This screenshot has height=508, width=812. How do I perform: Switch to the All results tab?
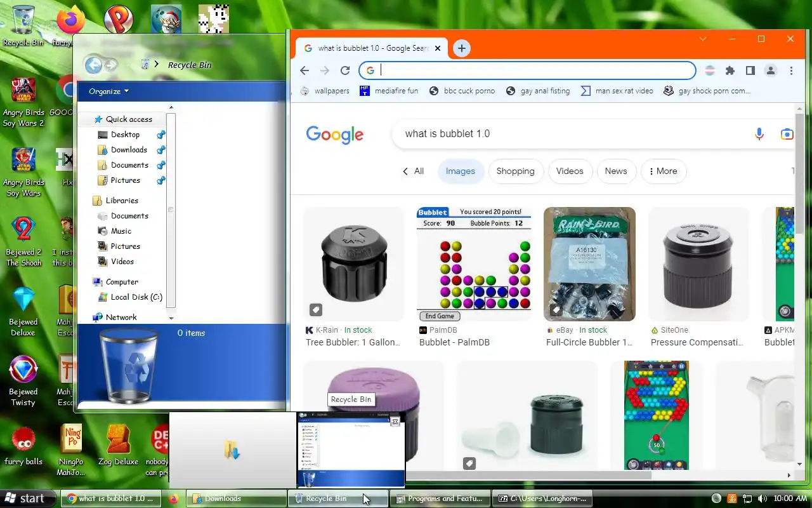pos(414,171)
